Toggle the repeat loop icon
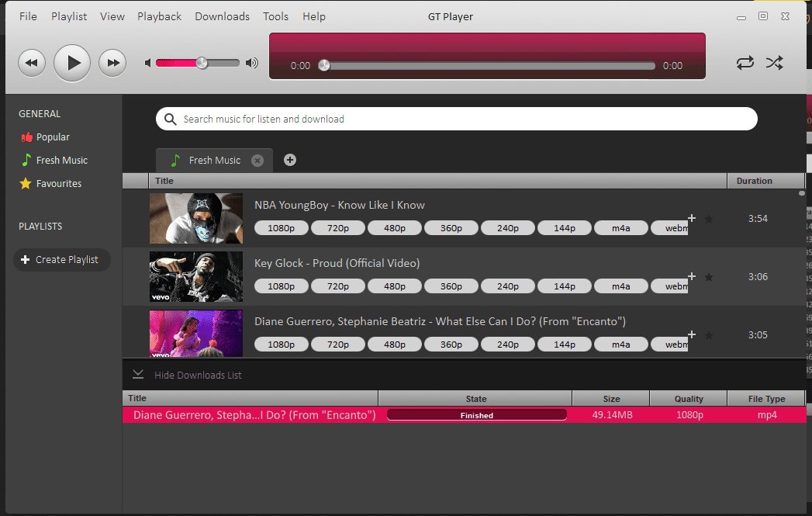This screenshot has width=812, height=516. pos(745,63)
